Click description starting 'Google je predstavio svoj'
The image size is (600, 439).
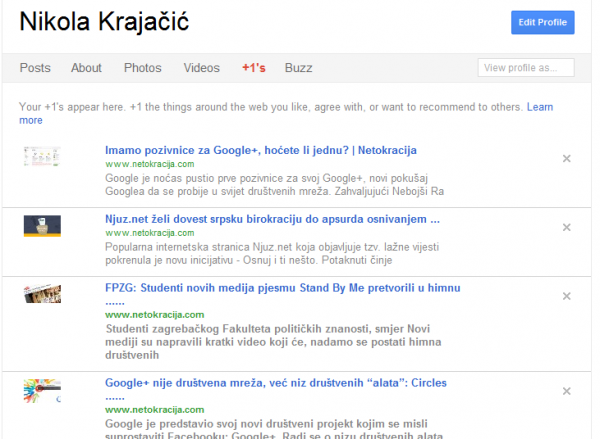[x=274, y=429]
